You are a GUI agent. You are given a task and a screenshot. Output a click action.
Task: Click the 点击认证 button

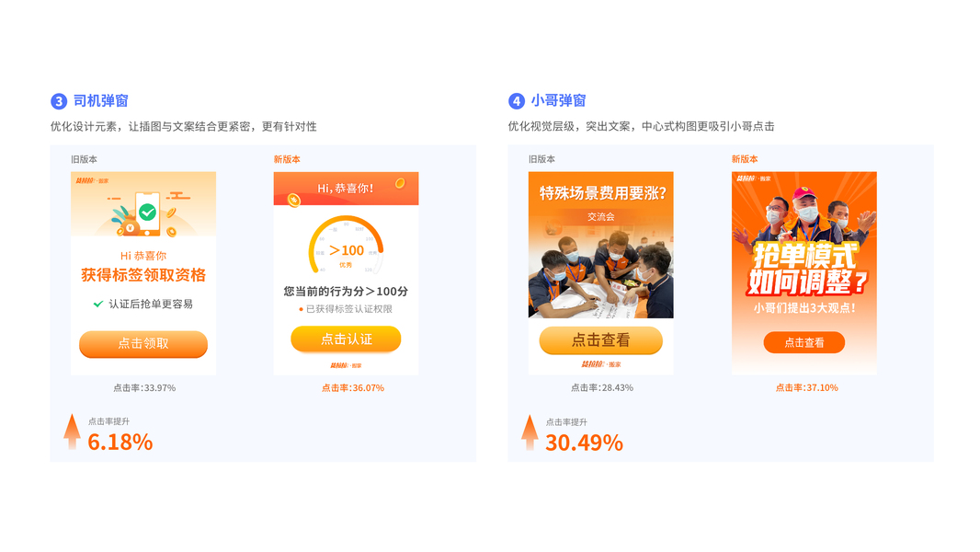(346, 339)
